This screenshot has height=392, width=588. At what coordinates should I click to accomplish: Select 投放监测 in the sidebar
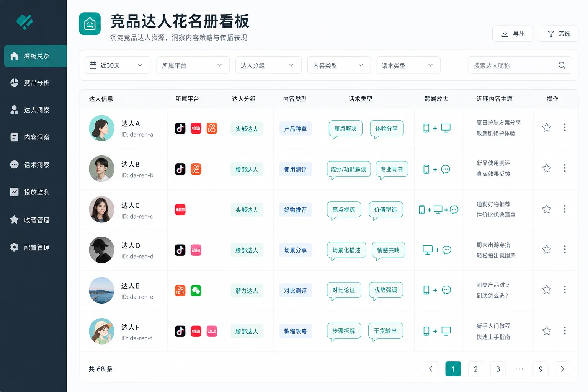click(x=35, y=192)
